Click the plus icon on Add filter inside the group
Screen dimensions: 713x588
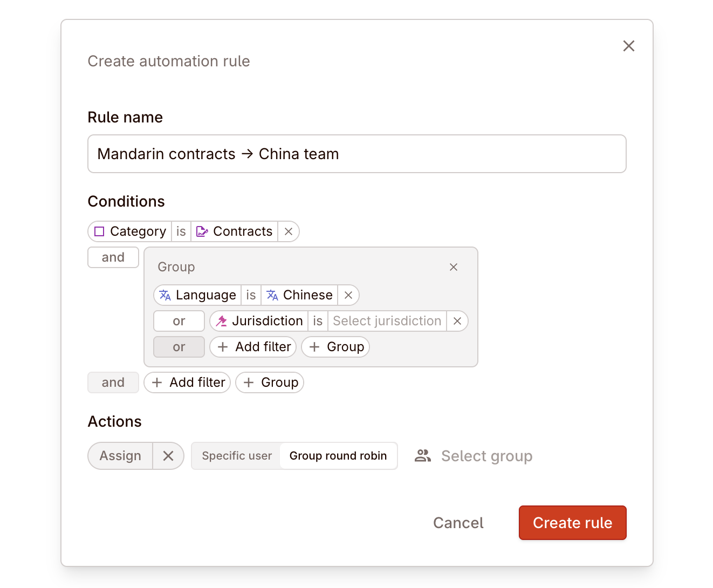(223, 347)
